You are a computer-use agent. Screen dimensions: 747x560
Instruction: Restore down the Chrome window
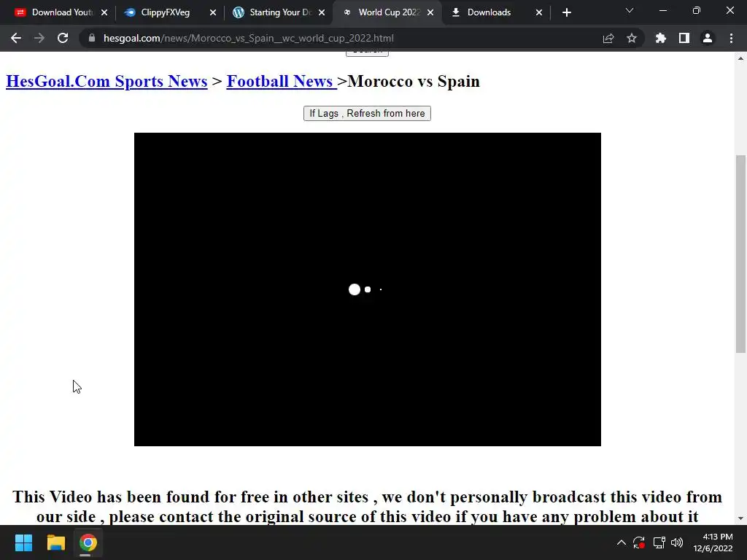pos(697,10)
